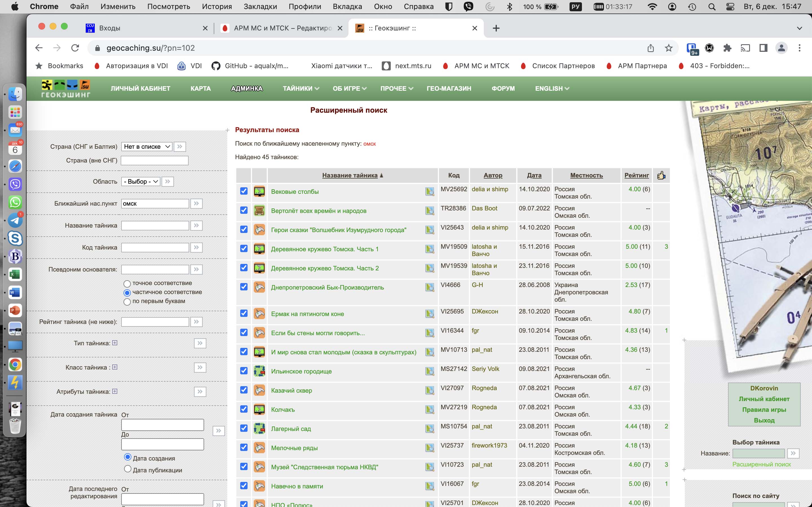Switch to the Входы browser tab
Image resolution: width=812 pixels, height=507 pixels.
pyautogui.click(x=110, y=28)
